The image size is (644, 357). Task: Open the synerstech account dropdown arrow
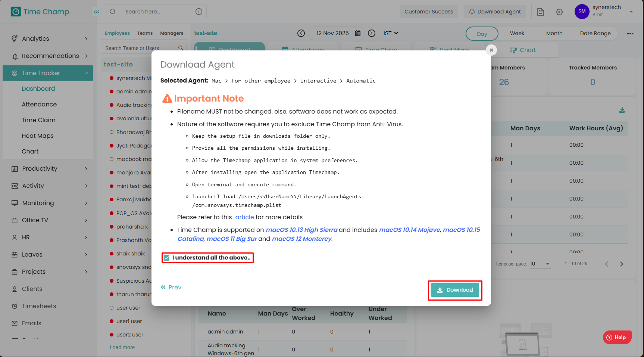click(x=631, y=12)
